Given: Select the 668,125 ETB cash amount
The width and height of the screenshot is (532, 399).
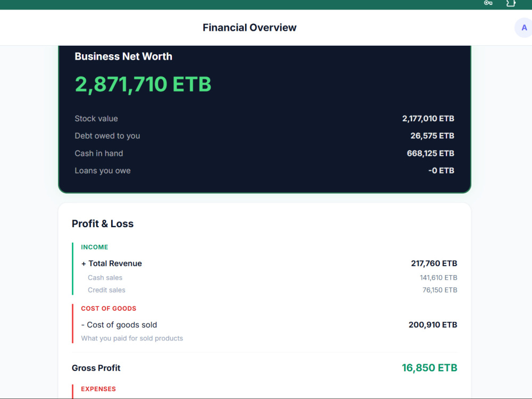Looking at the screenshot, I should [x=430, y=153].
